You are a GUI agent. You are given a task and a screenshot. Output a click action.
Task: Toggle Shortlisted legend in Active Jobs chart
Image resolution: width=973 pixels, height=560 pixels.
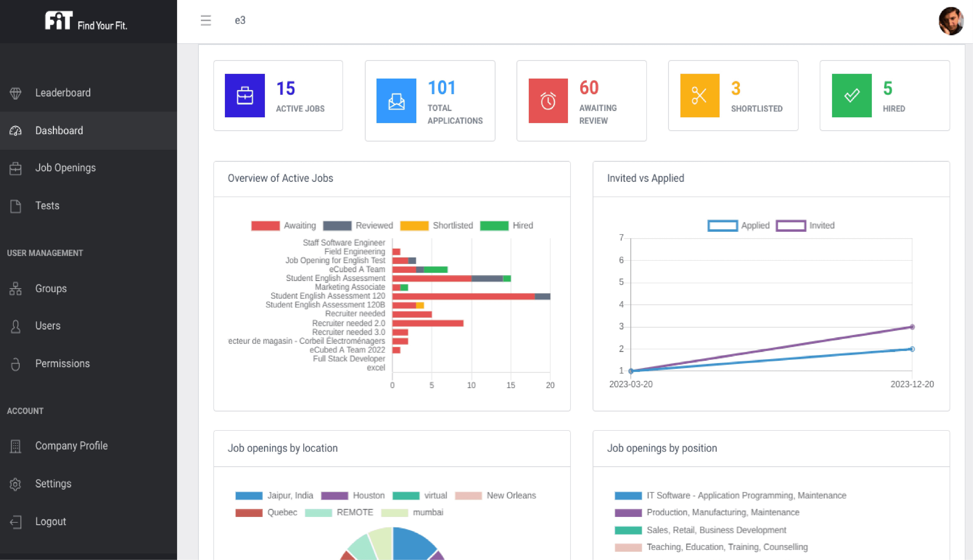coord(437,225)
